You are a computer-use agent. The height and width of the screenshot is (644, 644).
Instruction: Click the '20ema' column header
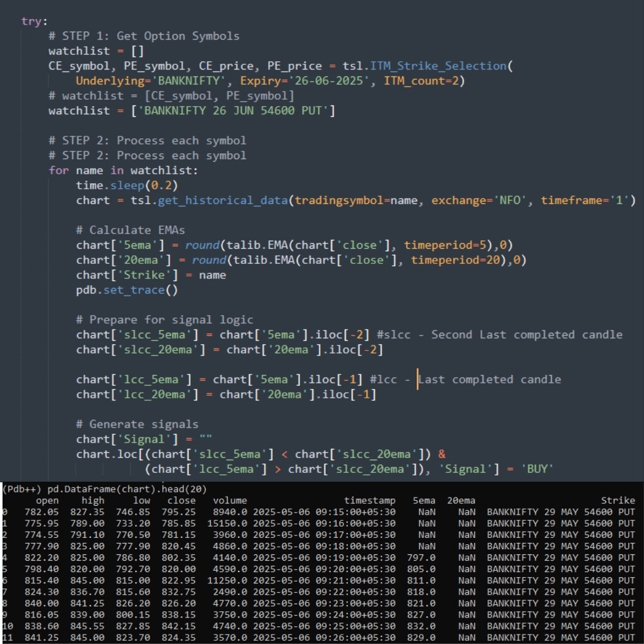[461, 501]
